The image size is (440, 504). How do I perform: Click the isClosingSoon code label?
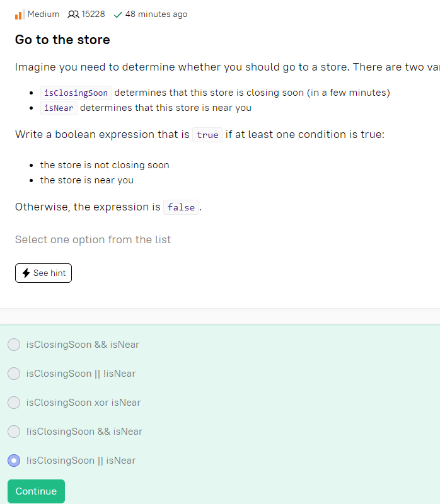(x=76, y=93)
